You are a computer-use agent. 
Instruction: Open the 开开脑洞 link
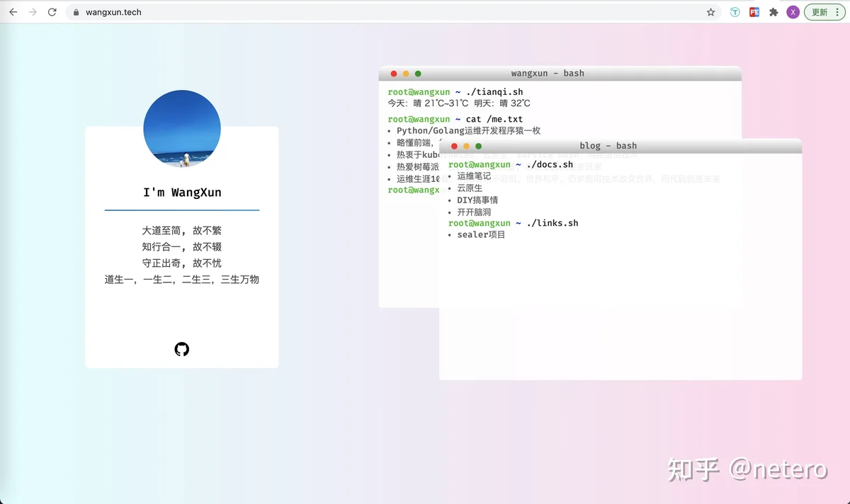474,212
